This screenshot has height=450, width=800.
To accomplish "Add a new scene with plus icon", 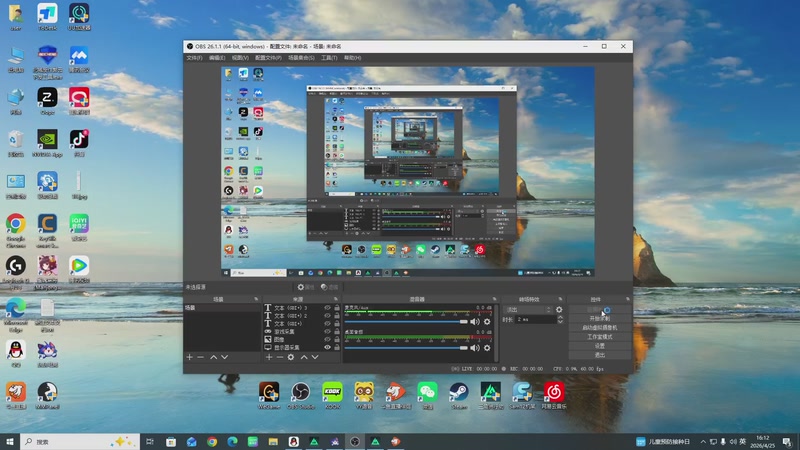I will coord(189,357).
